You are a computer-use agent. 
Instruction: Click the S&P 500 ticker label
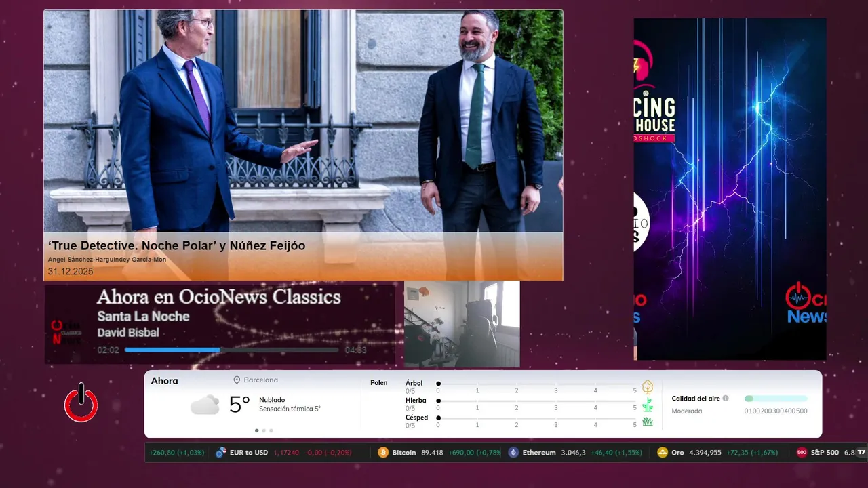pos(825,453)
